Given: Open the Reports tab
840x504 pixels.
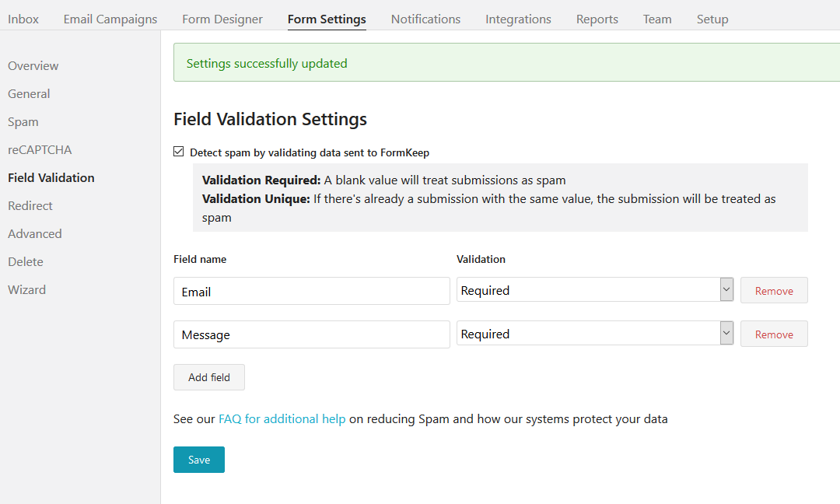Looking at the screenshot, I should [597, 19].
